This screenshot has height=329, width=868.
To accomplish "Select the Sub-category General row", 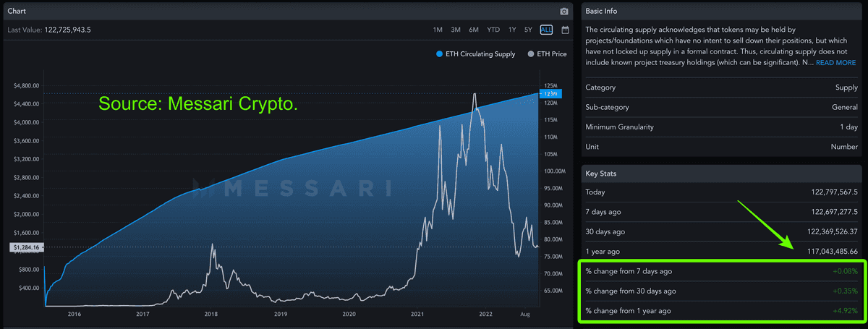I will tap(721, 107).
